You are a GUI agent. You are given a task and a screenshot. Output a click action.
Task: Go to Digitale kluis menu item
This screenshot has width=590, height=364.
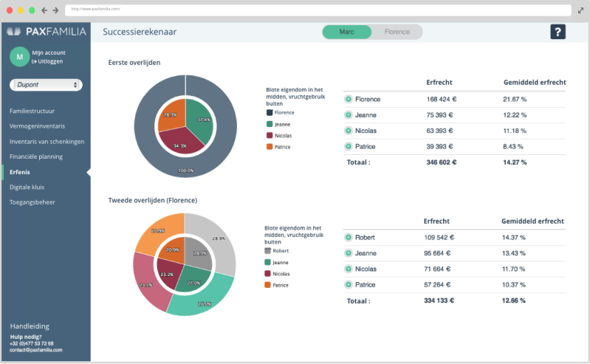pos(27,187)
